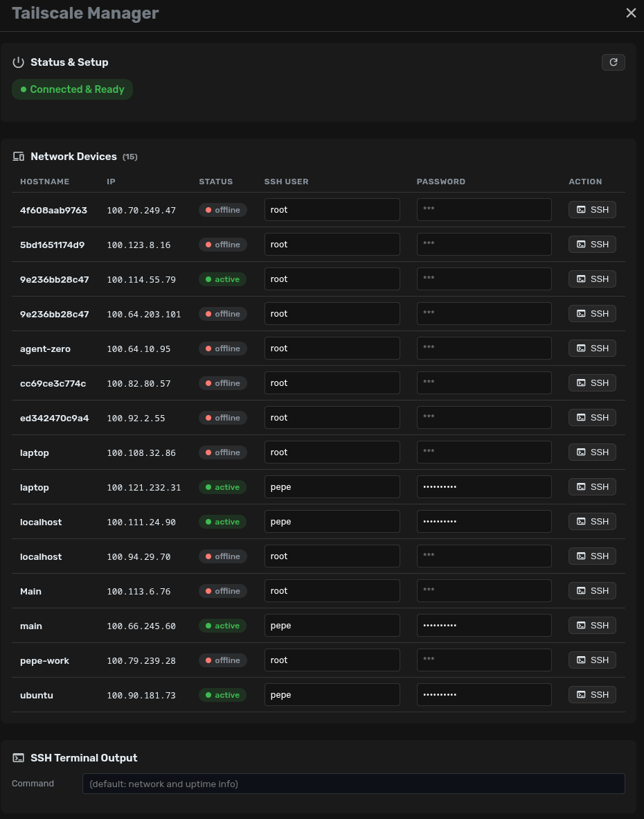Click the STATUS column header
644x819 pixels.
pyautogui.click(x=215, y=182)
